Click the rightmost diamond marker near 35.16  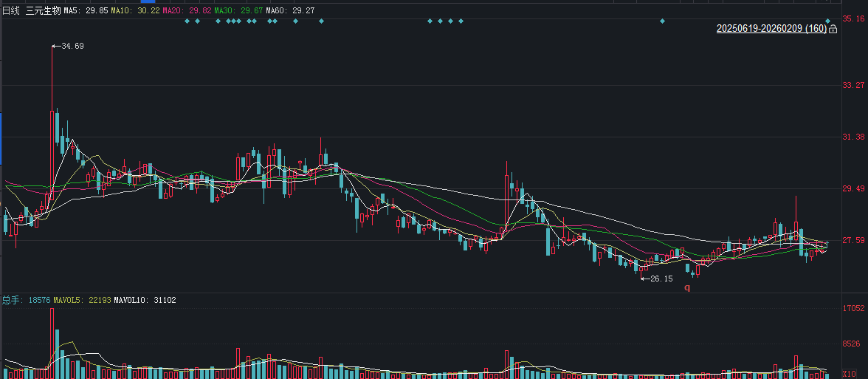[x=828, y=21]
